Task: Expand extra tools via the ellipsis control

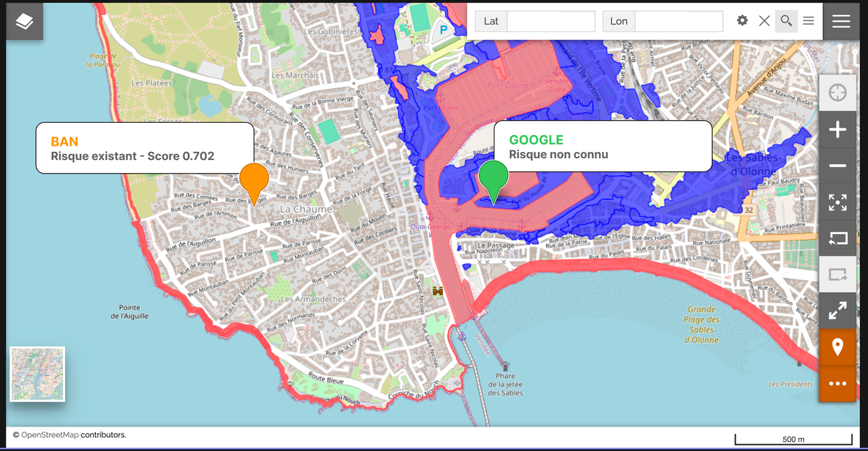Action: coord(837,383)
